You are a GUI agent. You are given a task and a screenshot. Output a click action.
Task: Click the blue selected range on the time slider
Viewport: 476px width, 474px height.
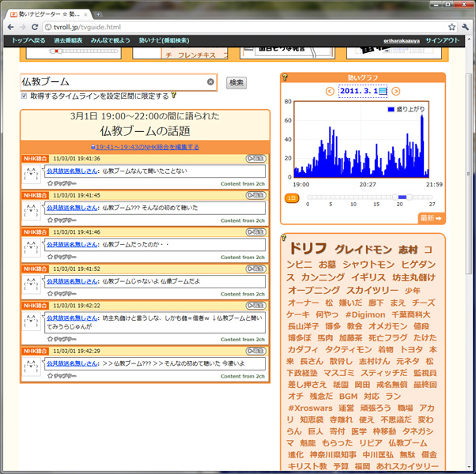(x=402, y=197)
